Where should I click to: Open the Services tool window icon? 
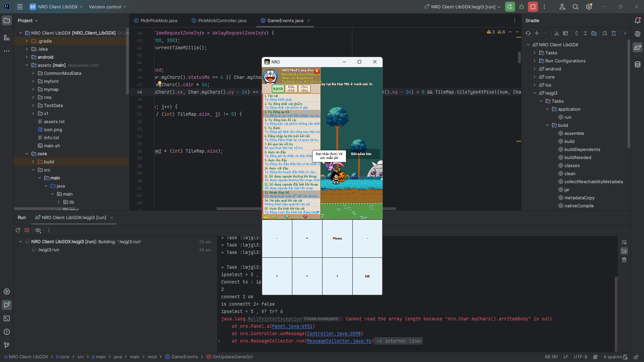(x=7, y=292)
